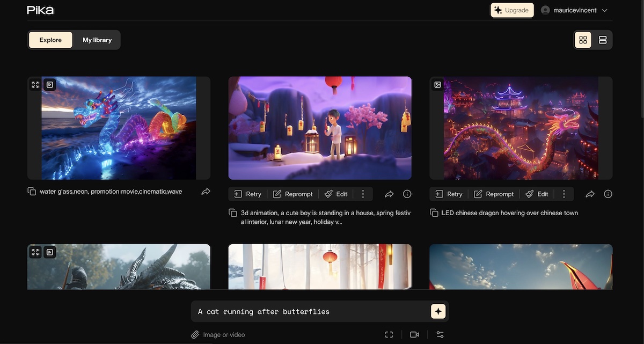This screenshot has height=344, width=644.
Task: Open the aspect ratio frame options
Action: (x=389, y=335)
